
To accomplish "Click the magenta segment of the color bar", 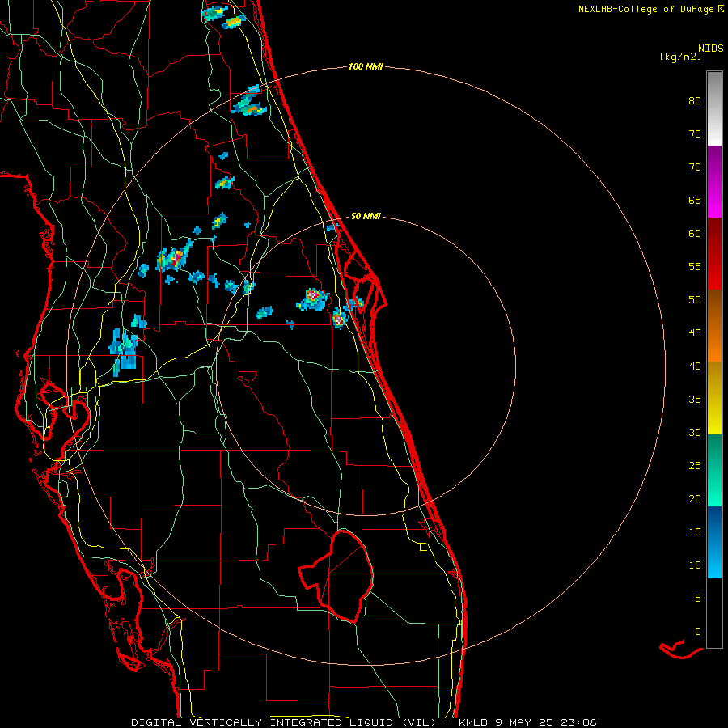I will tap(714, 181).
